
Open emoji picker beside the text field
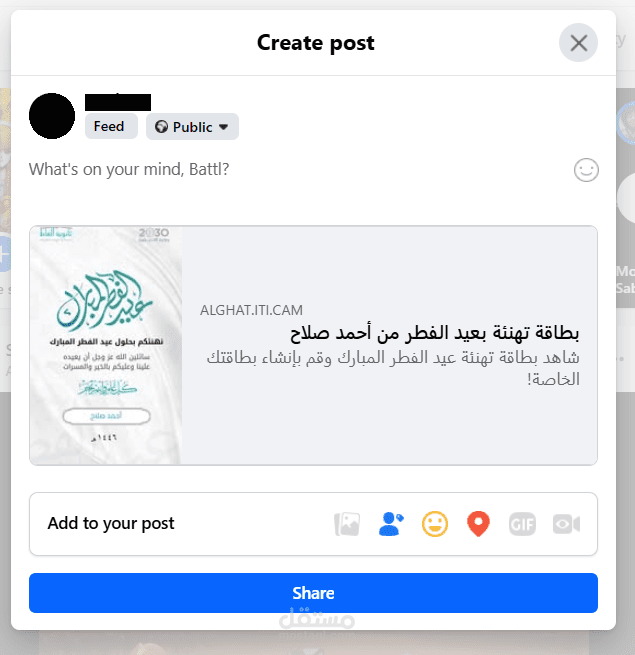click(x=586, y=170)
